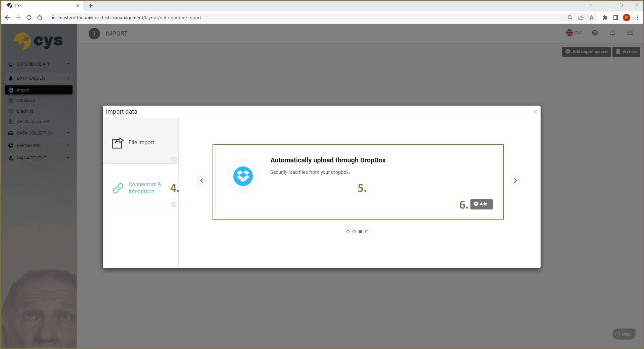Expand MANAGEMENT sidebar section
Screen dimensions: 644x349
pyautogui.click(x=39, y=158)
